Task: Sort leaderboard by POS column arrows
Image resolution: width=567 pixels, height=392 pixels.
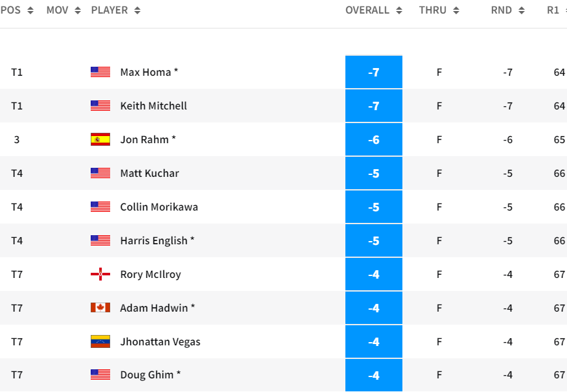Action: point(30,10)
